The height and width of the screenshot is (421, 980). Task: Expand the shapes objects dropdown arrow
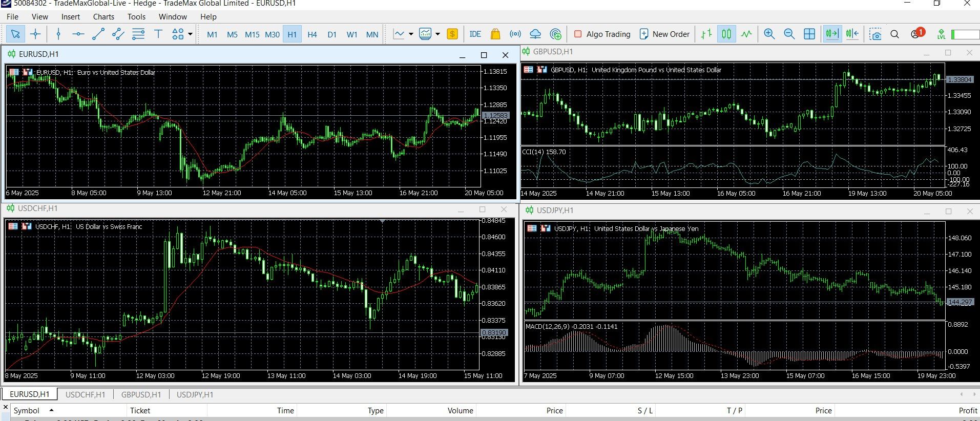pyautogui.click(x=191, y=34)
